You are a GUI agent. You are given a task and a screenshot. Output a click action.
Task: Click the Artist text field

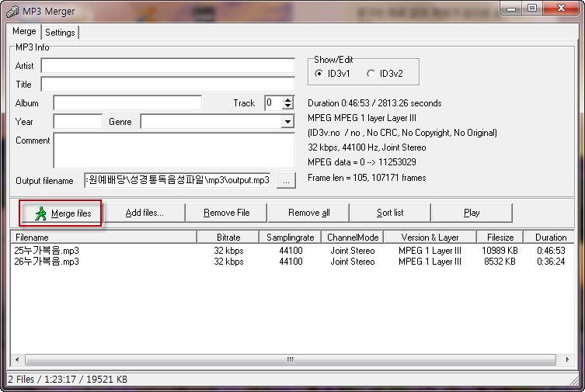[x=168, y=66]
